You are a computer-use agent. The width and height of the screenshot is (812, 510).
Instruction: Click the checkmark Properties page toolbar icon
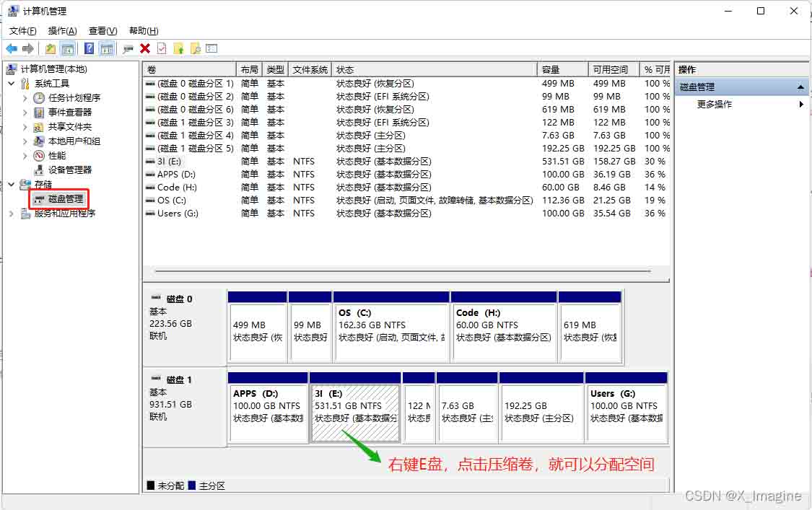click(162, 48)
